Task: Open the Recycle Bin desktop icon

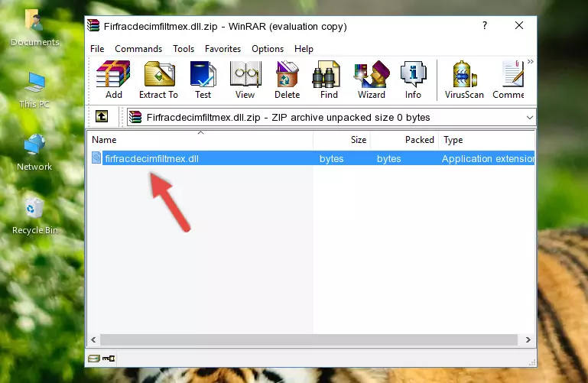Action: pos(35,216)
